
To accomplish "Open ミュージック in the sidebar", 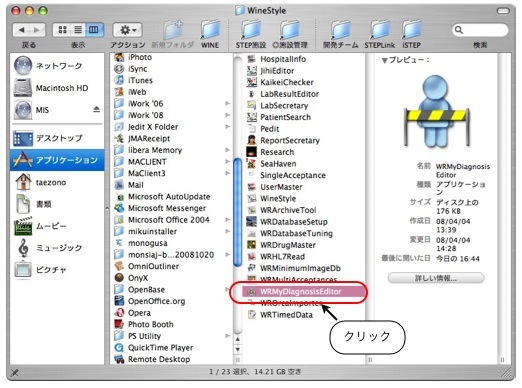I will 57,248.
